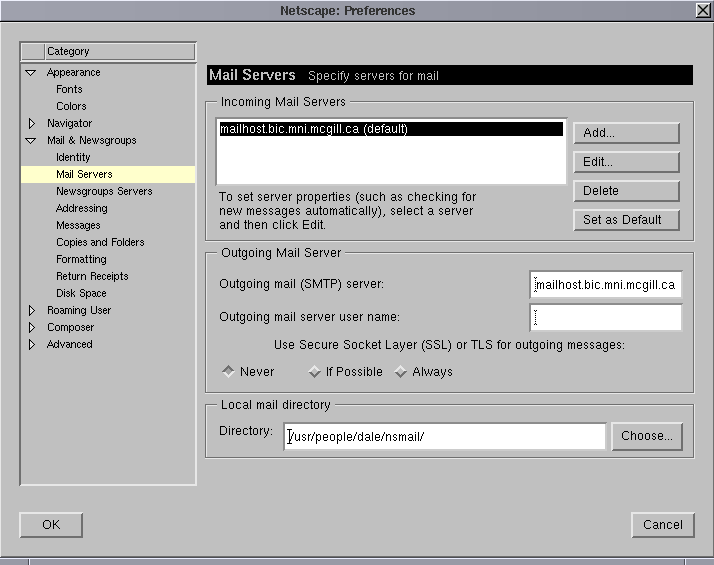714x565 pixels.
Task: Open the Fonts preferences
Action: (69, 89)
